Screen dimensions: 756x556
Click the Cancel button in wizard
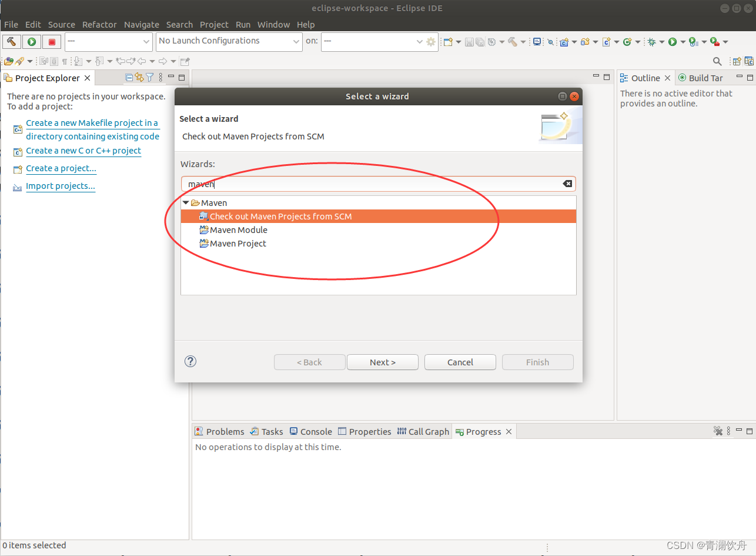click(x=460, y=362)
